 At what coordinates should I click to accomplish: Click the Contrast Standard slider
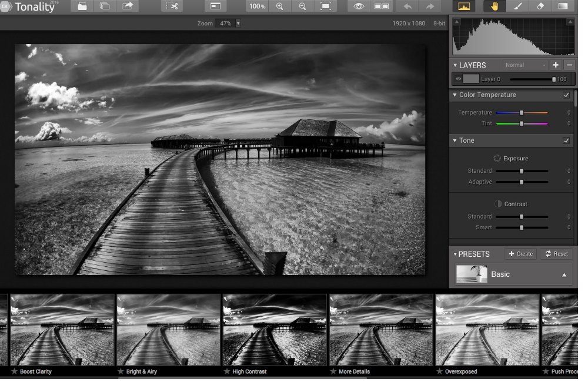point(522,217)
